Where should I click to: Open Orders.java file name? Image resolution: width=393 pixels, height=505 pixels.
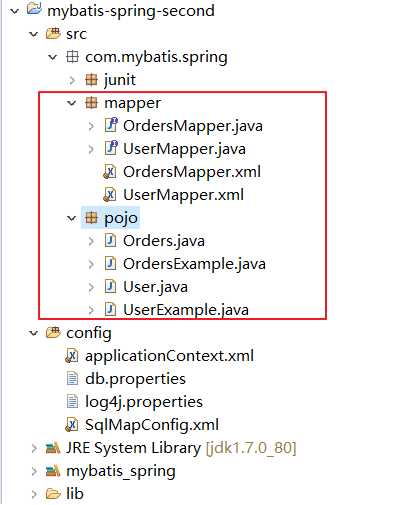164,242
